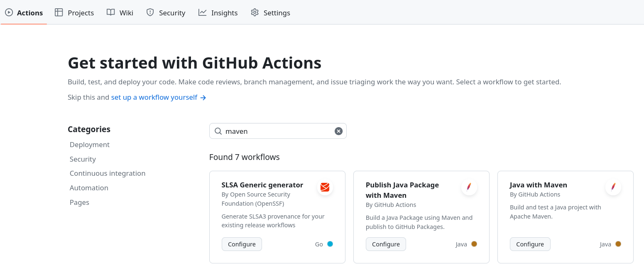The image size is (644, 268).
Task: Clear the maven search with the X button
Action: coord(338,131)
